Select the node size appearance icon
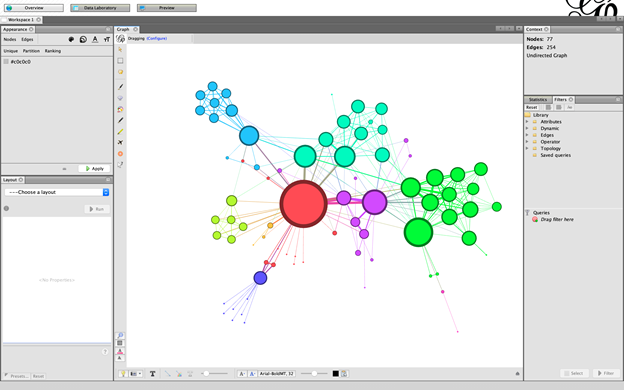Viewport: 624px width, 390px height. [x=83, y=39]
